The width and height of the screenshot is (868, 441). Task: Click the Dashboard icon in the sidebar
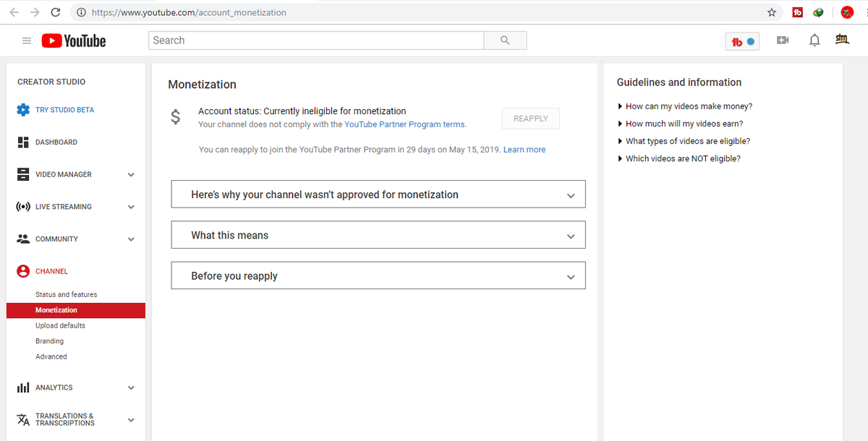[x=22, y=142]
